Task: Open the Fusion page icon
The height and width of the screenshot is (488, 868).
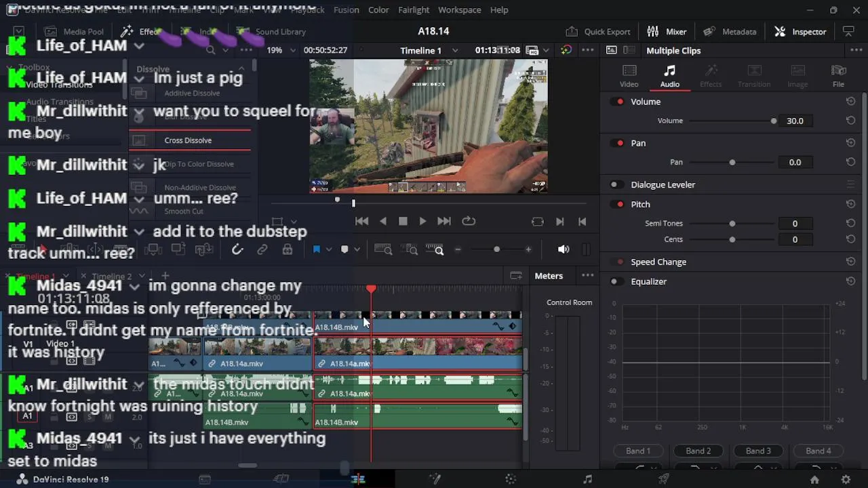Action: (435, 479)
